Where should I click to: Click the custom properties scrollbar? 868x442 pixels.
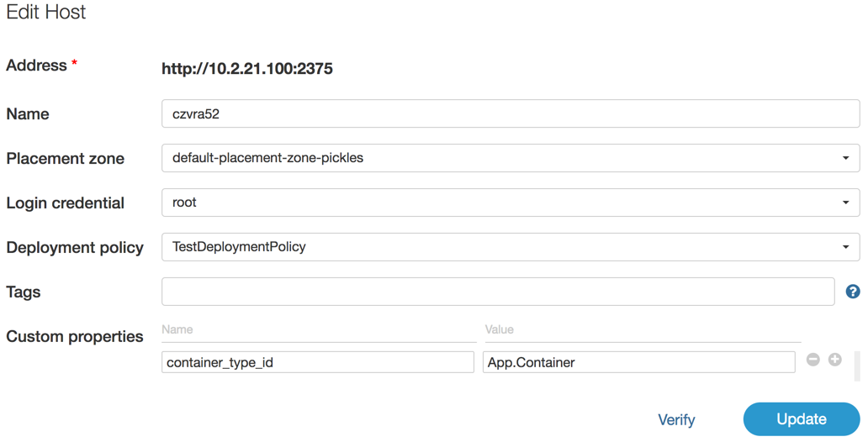857,366
